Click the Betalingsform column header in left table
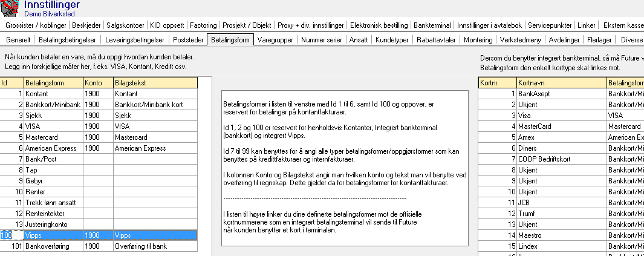 pyautogui.click(x=53, y=83)
